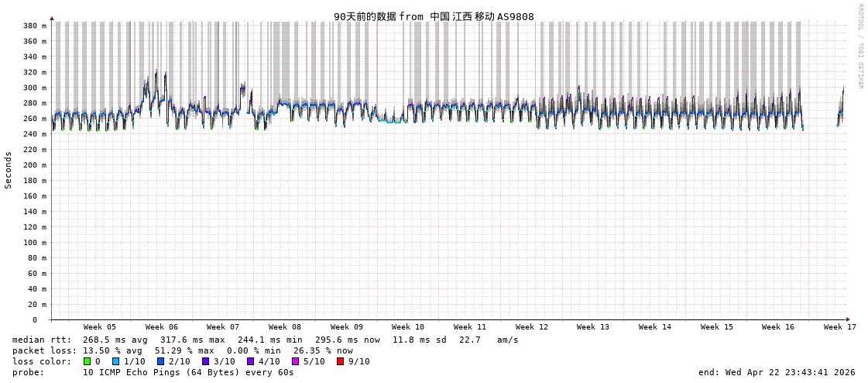Click the graph title with AS9808
The width and height of the screenshot is (868, 383).
[x=434, y=16]
